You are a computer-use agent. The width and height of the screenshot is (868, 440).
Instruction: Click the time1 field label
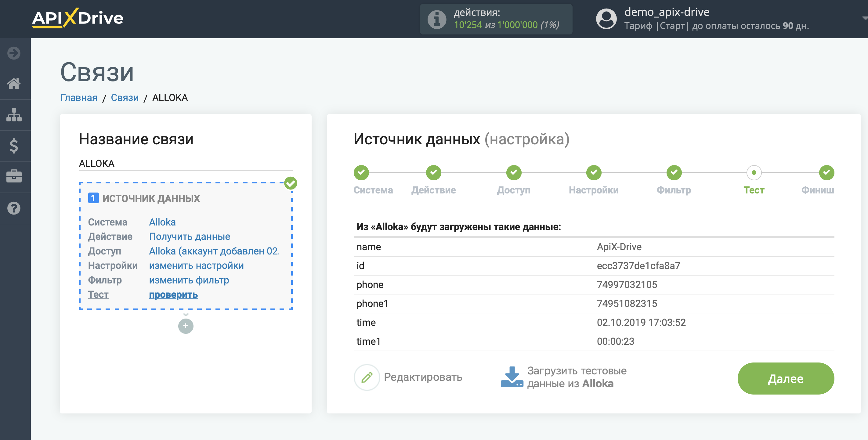coord(368,341)
